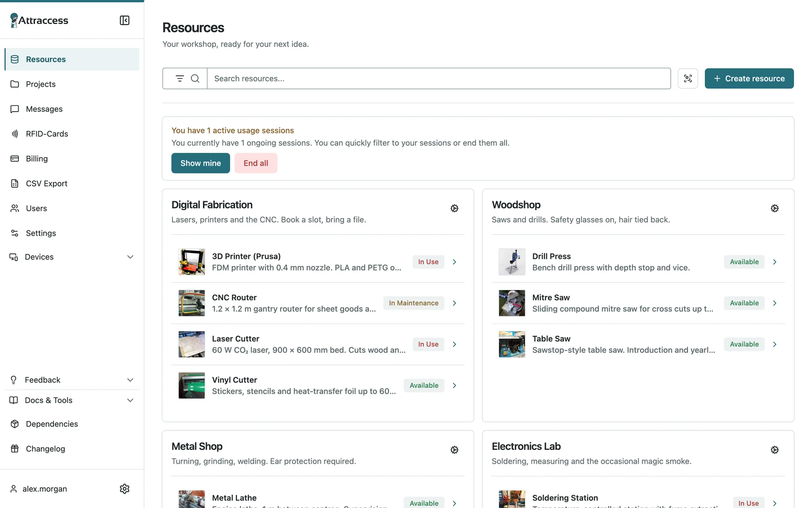Viewport: 812px width, 508px height.
Task: Click the filter icon in search bar
Action: point(179,78)
